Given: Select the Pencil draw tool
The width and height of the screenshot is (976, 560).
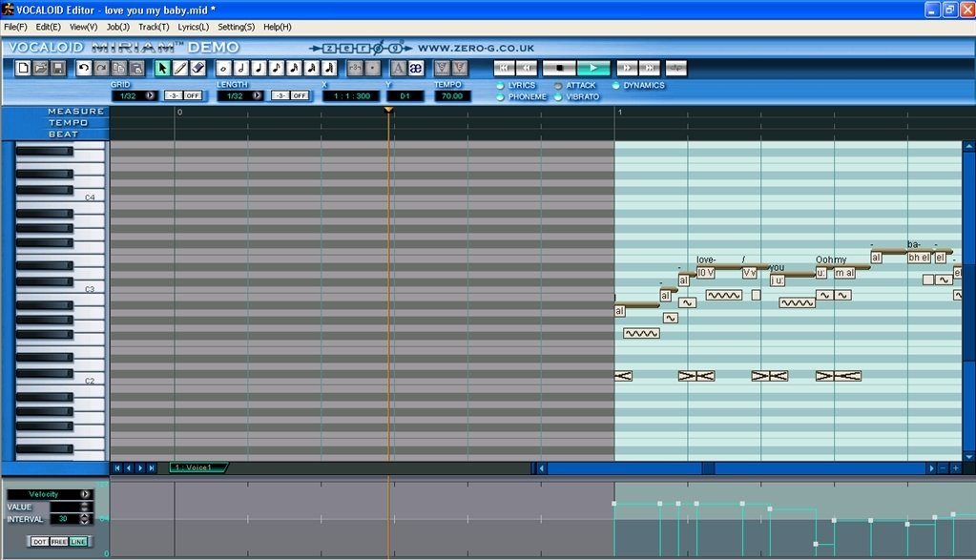Looking at the screenshot, I should [x=180, y=68].
